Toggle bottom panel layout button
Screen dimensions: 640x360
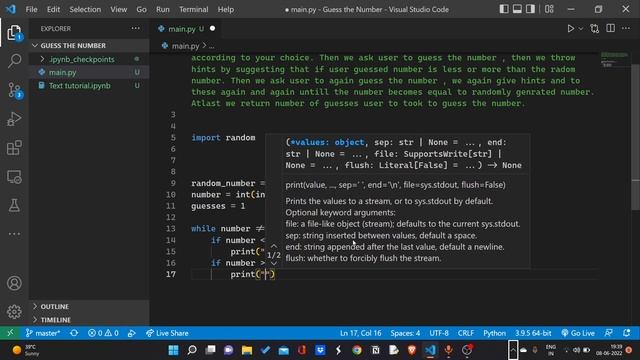[517, 9]
